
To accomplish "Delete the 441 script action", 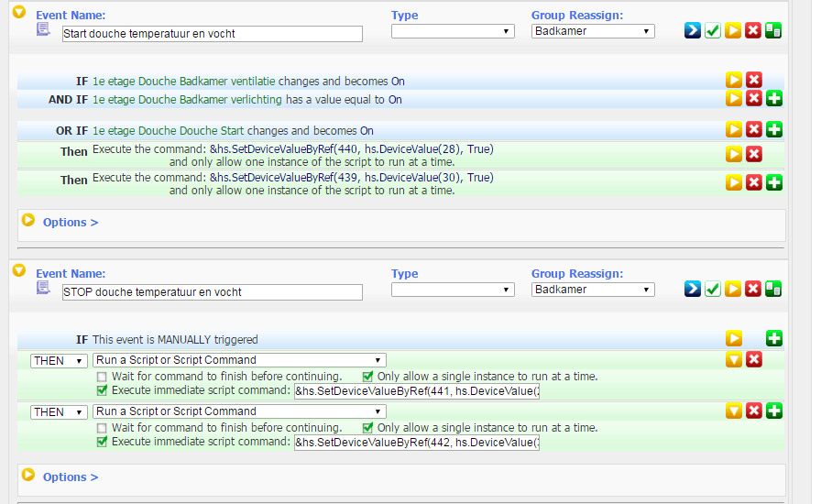I will pyautogui.click(x=754, y=360).
